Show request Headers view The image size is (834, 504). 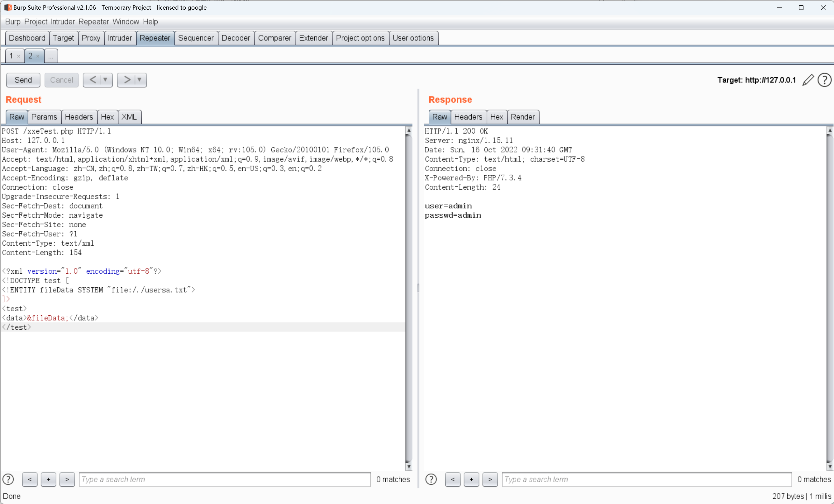coord(79,117)
